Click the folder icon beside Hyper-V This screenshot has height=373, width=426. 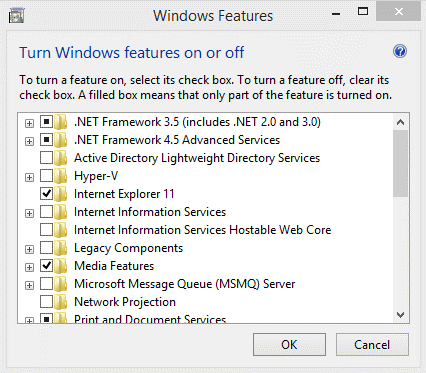pyautogui.click(x=61, y=176)
